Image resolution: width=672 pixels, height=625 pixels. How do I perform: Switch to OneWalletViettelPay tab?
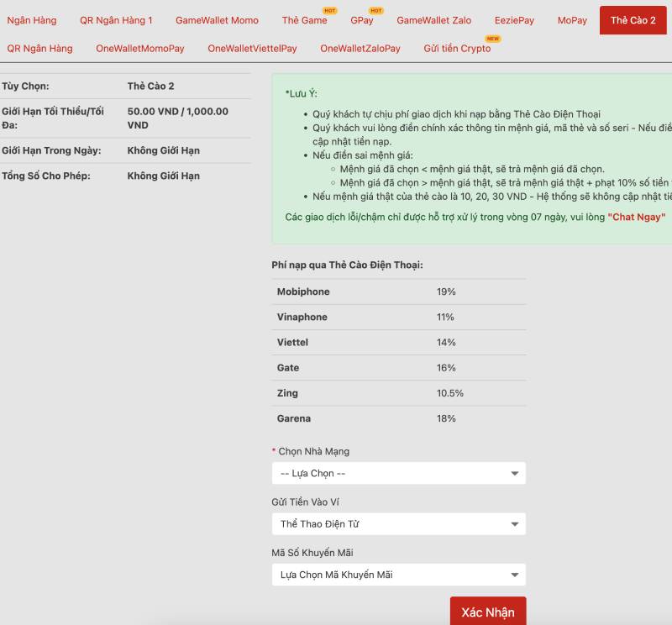click(x=252, y=49)
